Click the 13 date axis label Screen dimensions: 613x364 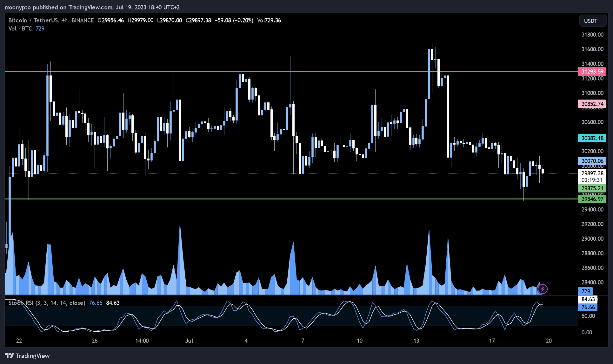pos(416,341)
